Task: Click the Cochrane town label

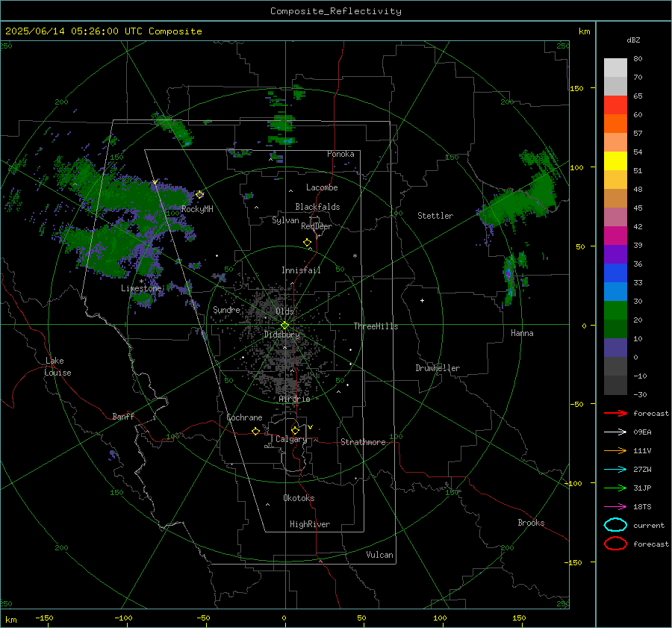Action: [244, 417]
